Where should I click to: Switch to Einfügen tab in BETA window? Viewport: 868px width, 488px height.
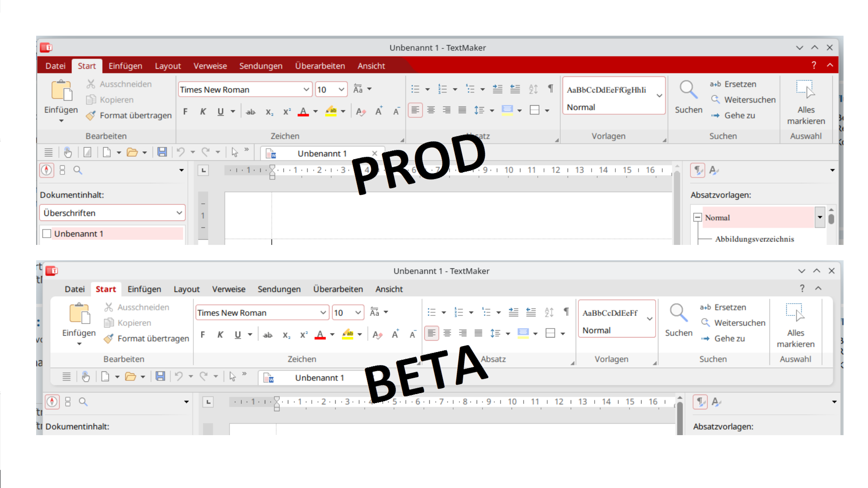pyautogui.click(x=144, y=289)
